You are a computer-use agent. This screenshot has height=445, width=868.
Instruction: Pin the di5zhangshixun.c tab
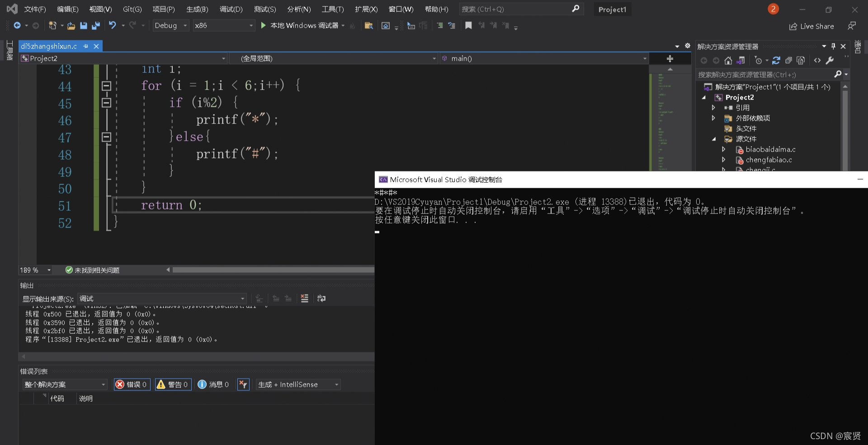tap(85, 46)
